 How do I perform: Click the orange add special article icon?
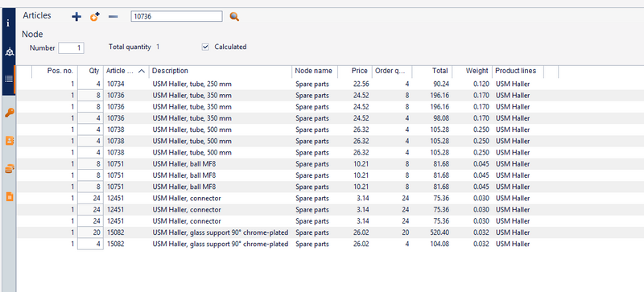[x=95, y=16]
